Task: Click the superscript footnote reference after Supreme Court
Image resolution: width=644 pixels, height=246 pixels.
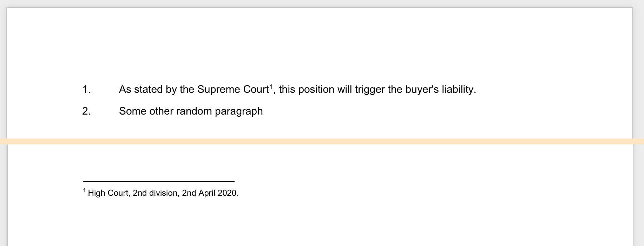Action: click(x=271, y=86)
